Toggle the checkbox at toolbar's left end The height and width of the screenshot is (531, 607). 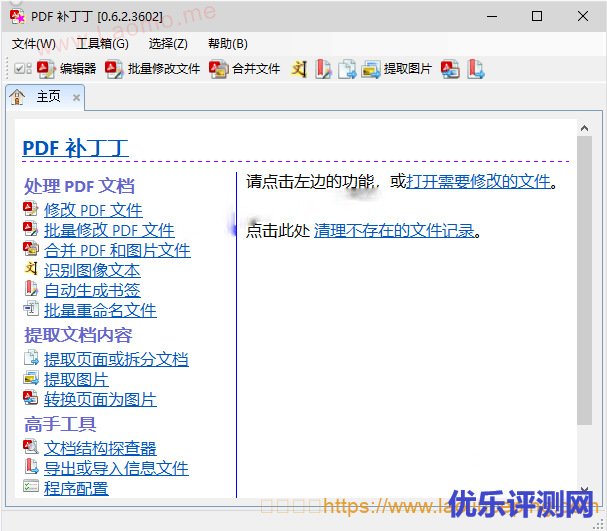click(20, 69)
